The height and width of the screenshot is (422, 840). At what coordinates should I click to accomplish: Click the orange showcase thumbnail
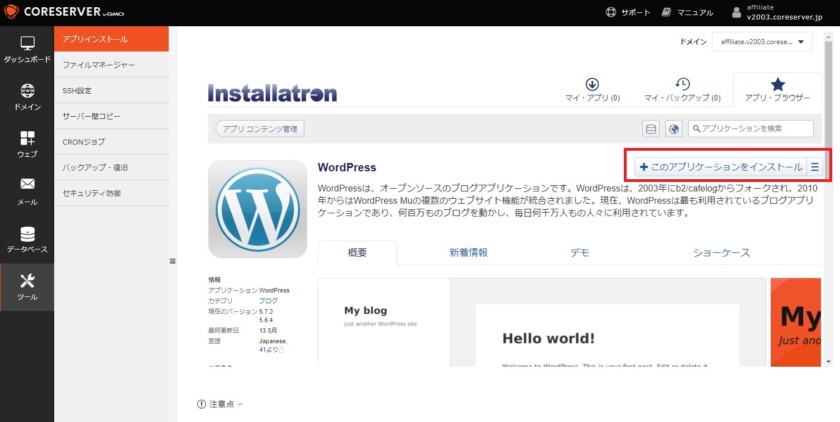click(796, 322)
